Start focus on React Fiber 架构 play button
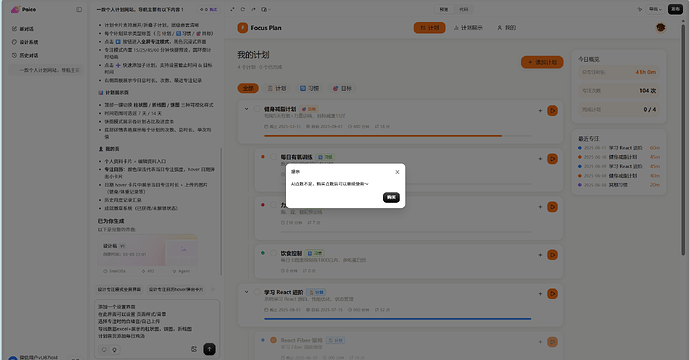Viewport: 690px width, 360px height. (x=552, y=342)
